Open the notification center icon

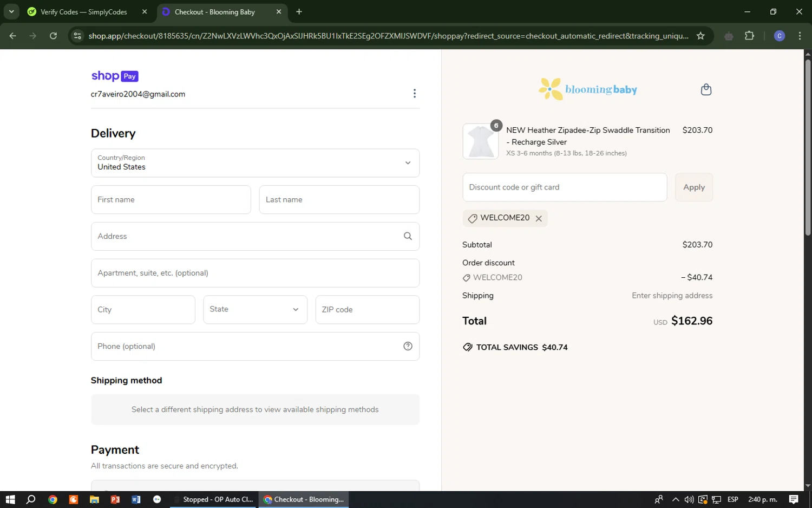794,499
